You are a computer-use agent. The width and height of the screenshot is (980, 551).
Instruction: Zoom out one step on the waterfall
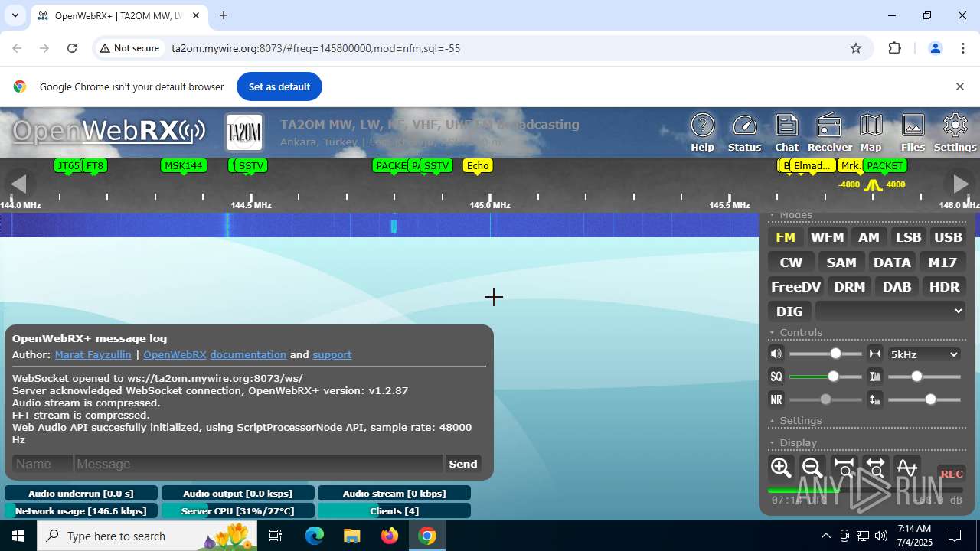pos(812,468)
